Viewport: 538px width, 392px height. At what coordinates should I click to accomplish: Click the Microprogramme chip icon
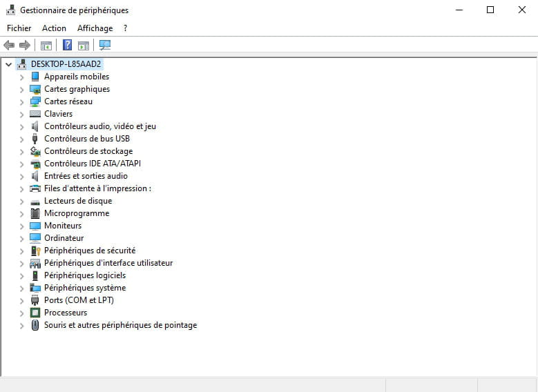point(35,213)
